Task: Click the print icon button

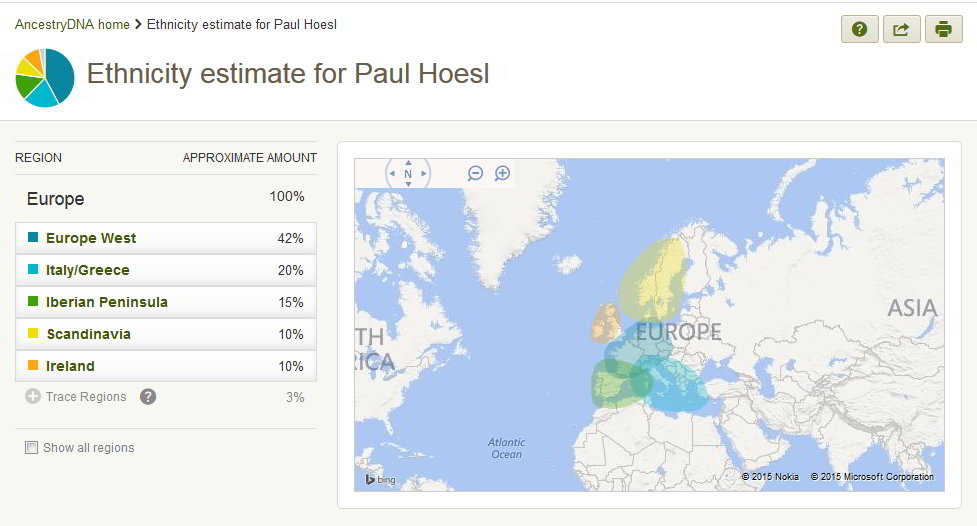Action: tap(944, 29)
